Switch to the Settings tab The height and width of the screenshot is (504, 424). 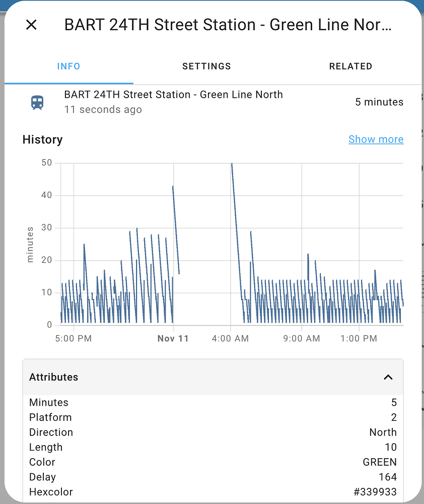coord(206,66)
